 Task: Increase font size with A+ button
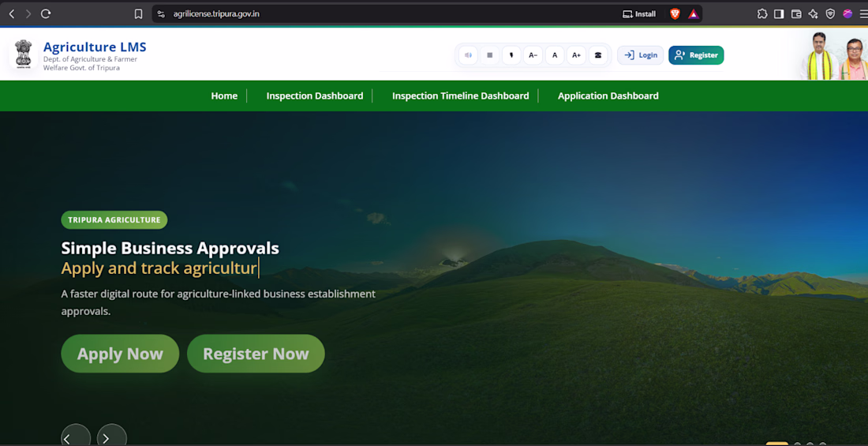coord(576,54)
